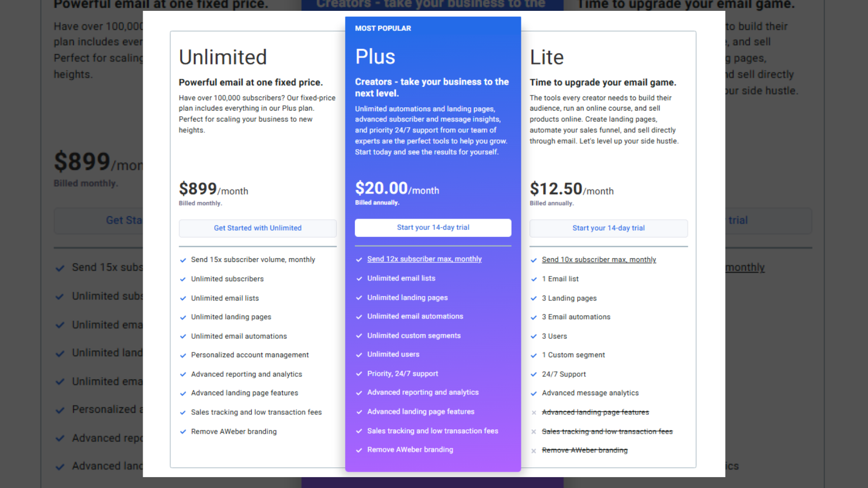
Task: Start the Lite plan 14-day trial
Action: coord(608,228)
